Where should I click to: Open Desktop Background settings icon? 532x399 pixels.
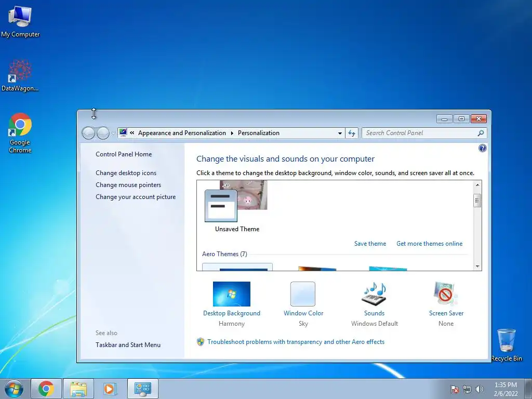point(231,294)
